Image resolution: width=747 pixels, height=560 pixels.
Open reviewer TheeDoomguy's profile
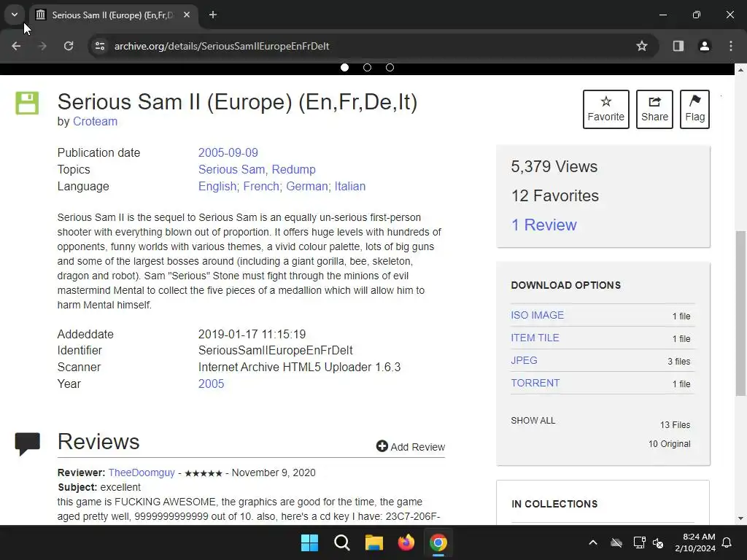(142, 472)
